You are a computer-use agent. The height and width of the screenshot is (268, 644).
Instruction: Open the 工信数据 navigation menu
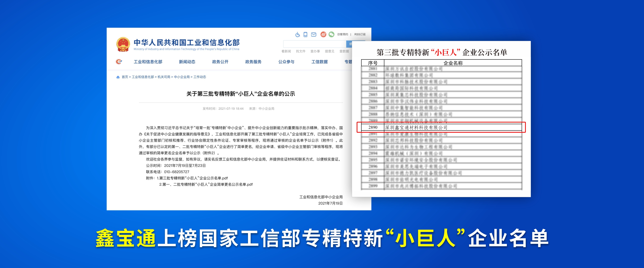pos(320,62)
